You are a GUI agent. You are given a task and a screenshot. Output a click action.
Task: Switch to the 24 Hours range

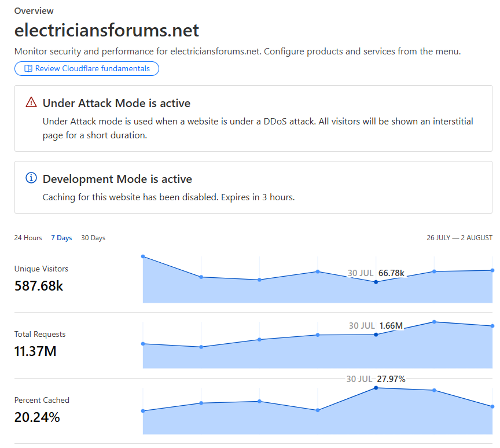(x=28, y=238)
